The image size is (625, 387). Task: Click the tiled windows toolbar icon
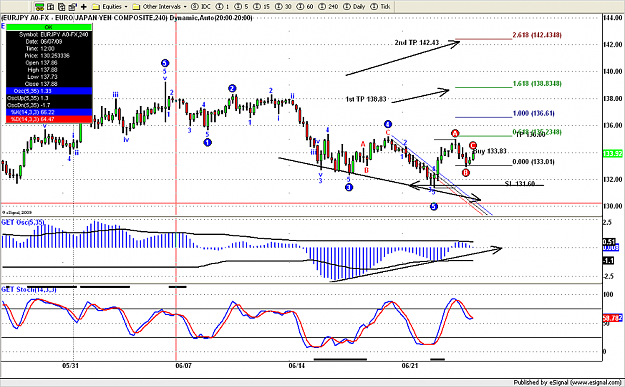click(x=51, y=6)
